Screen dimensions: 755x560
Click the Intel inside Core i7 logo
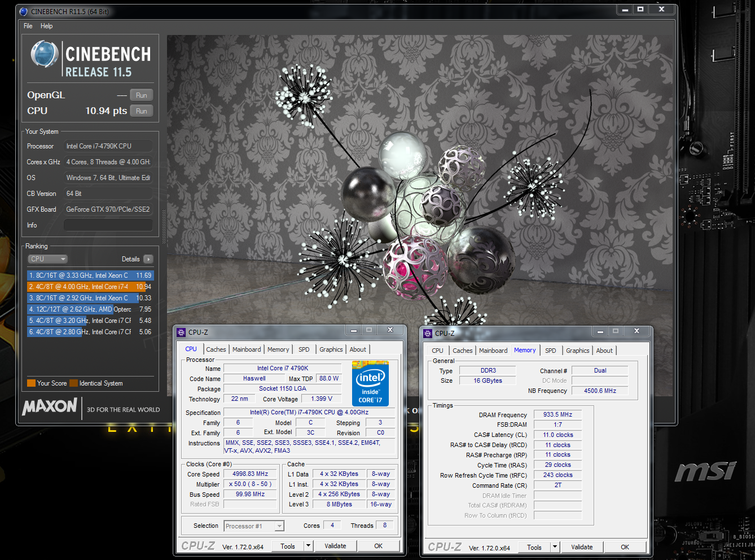pyautogui.click(x=370, y=383)
